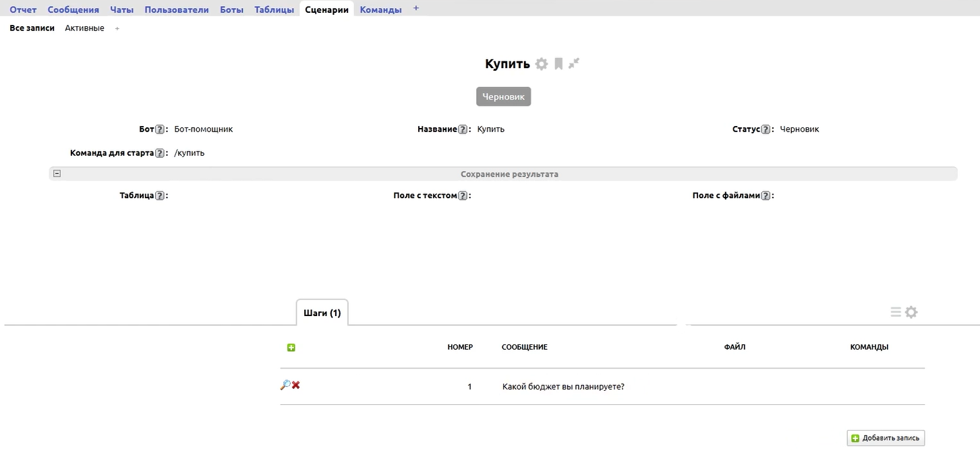
Task: Click help icon beside Название label
Action: click(x=463, y=129)
